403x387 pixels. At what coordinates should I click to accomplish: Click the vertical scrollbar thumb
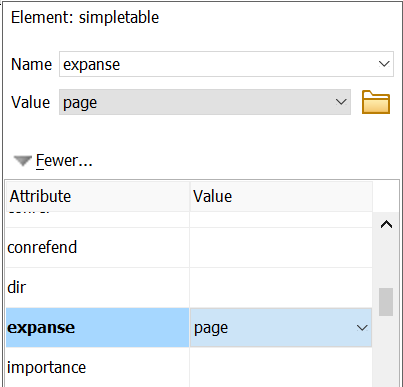click(x=386, y=302)
